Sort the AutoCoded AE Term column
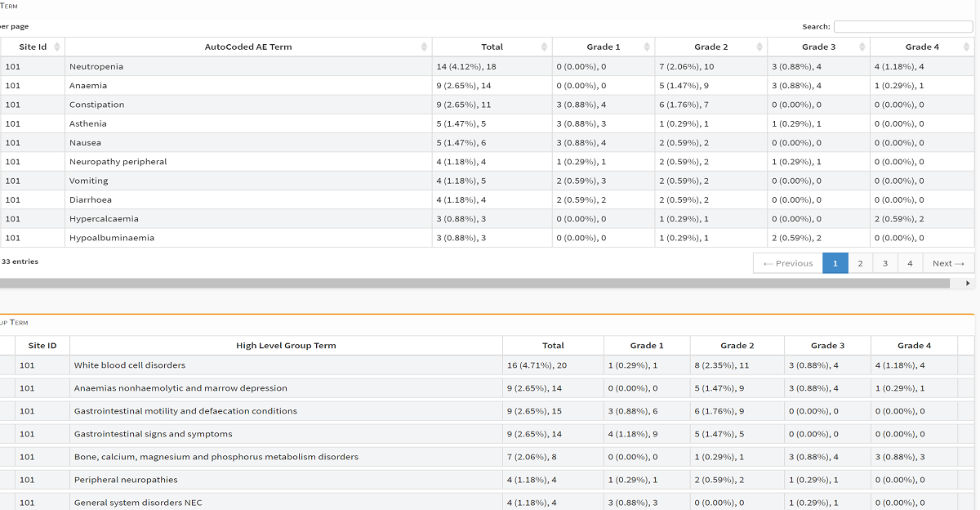The width and height of the screenshot is (980, 510). pyautogui.click(x=248, y=47)
